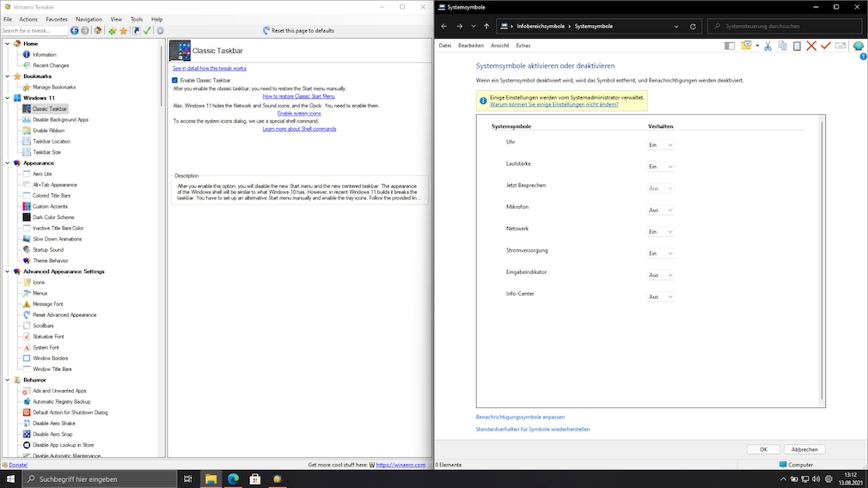The height and width of the screenshot is (488, 868).
Task: Open link How to restore Classic Start Menu
Action: click(298, 96)
